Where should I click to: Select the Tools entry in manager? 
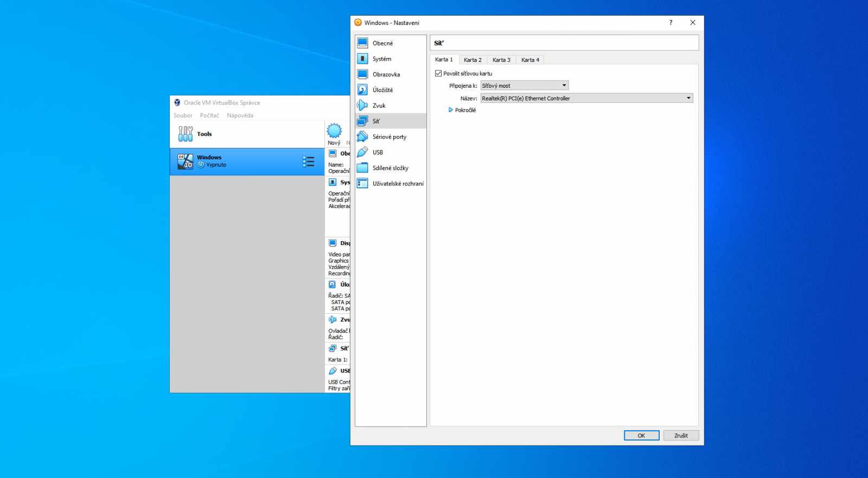[247, 134]
